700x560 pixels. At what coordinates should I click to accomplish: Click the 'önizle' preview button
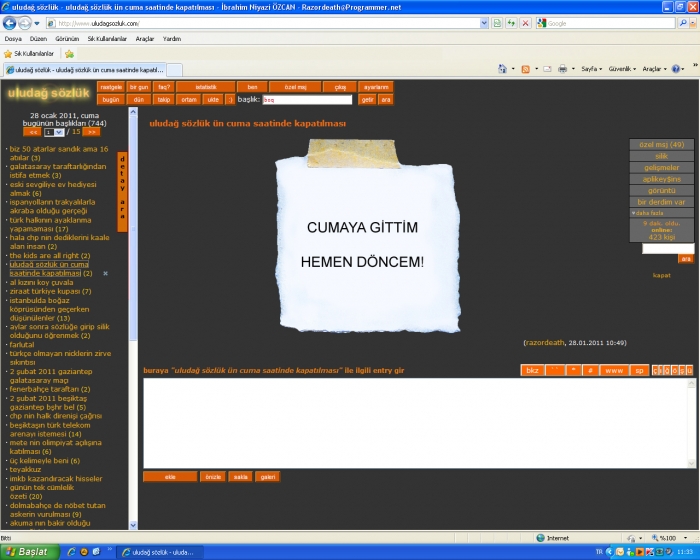[x=213, y=477]
